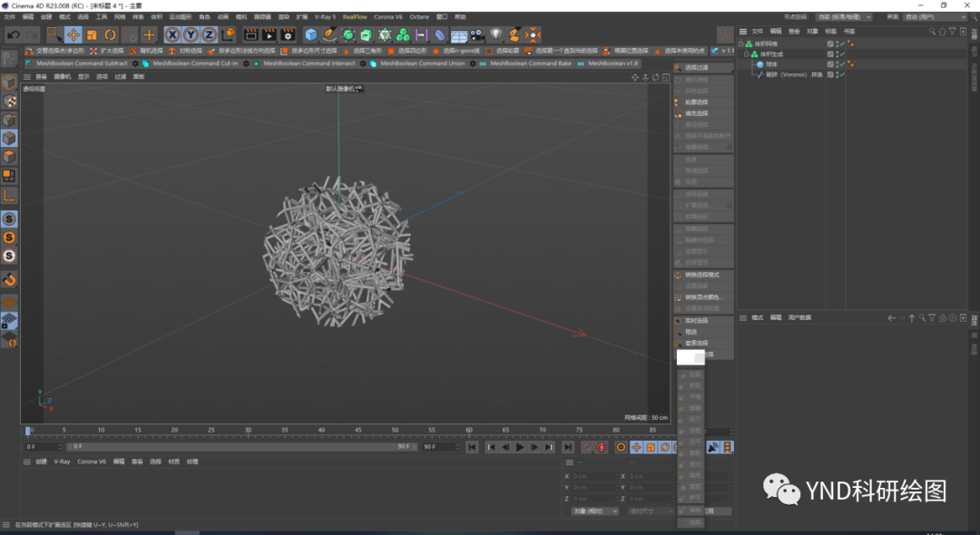Click MeshBoolean Command Cut-In

click(195, 63)
